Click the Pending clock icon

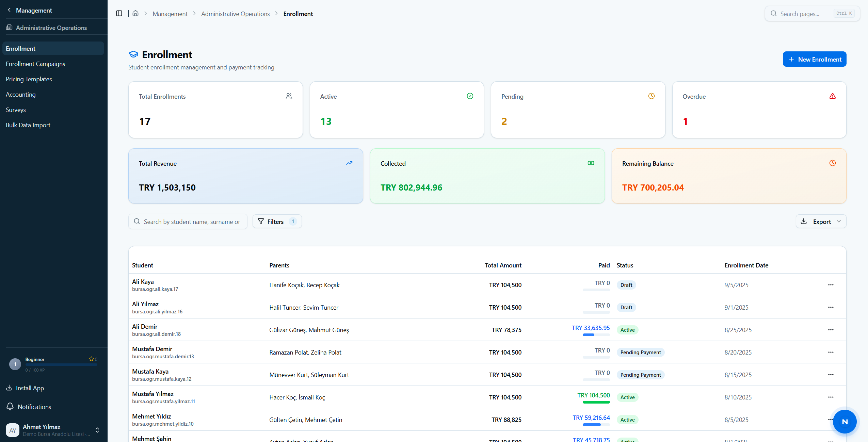652,96
